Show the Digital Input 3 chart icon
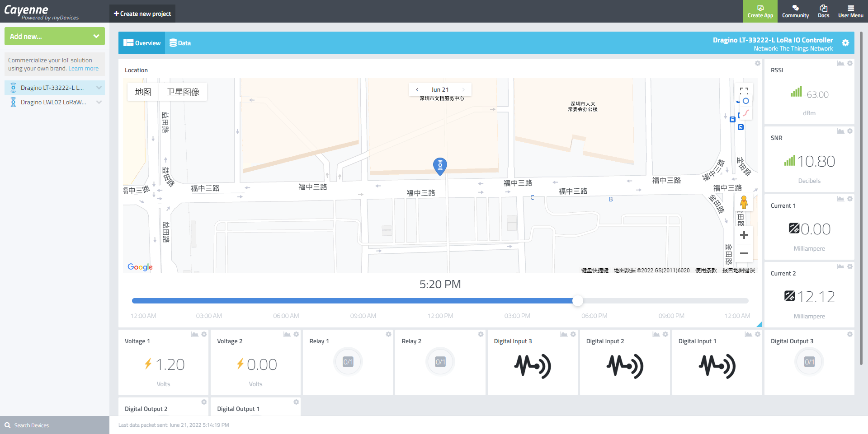 pyautogui.click(x=564, y=334)
